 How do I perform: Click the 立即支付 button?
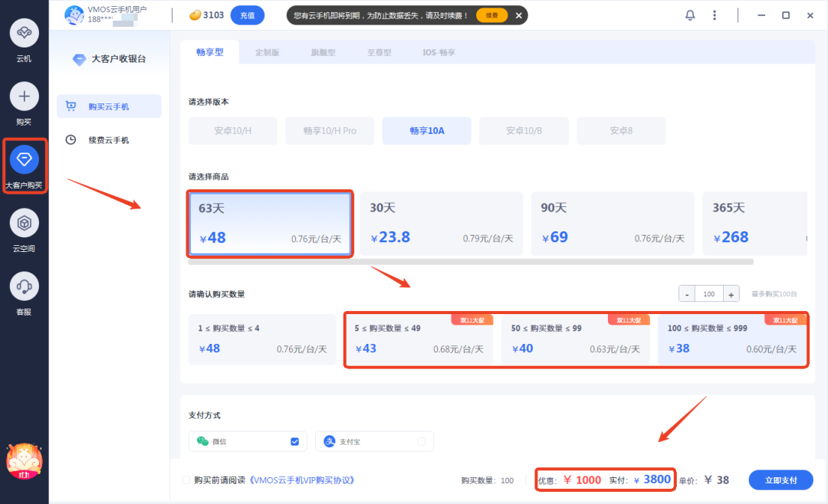780,480
